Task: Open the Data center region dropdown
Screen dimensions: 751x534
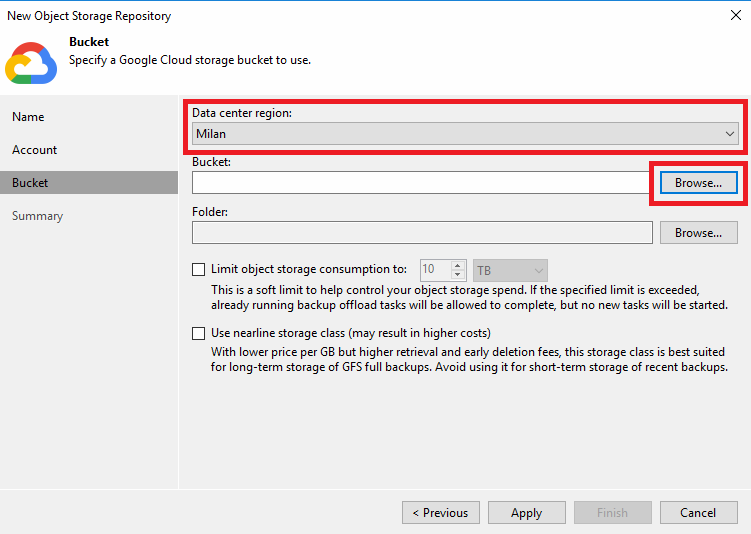Action: 465,134
